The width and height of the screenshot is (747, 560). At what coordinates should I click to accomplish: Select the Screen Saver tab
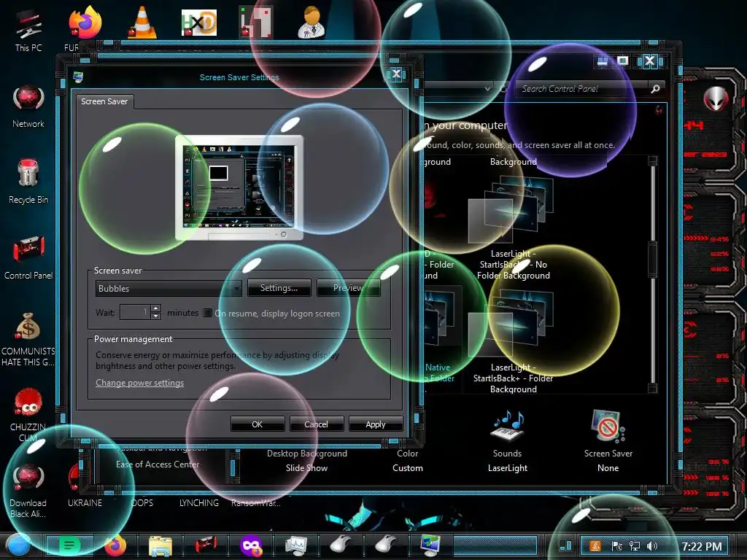[x=104, y=101]
